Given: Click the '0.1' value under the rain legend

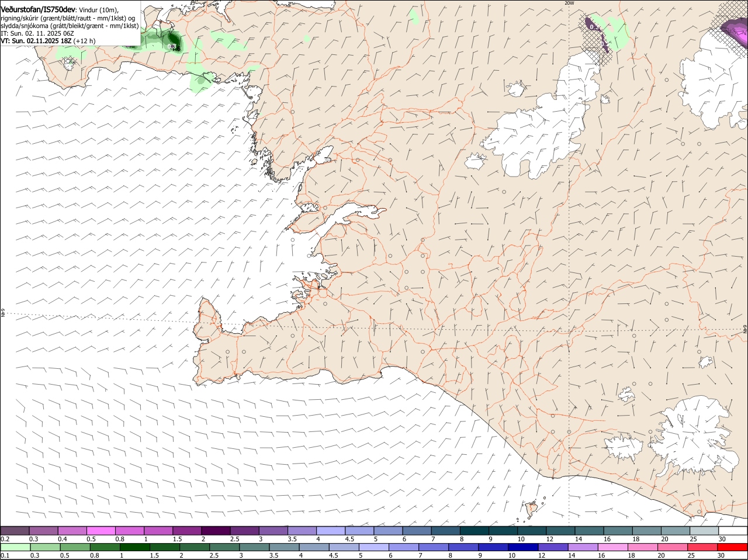Looking at the screenshot, I should pyautogui.click(x=5, y=555).
